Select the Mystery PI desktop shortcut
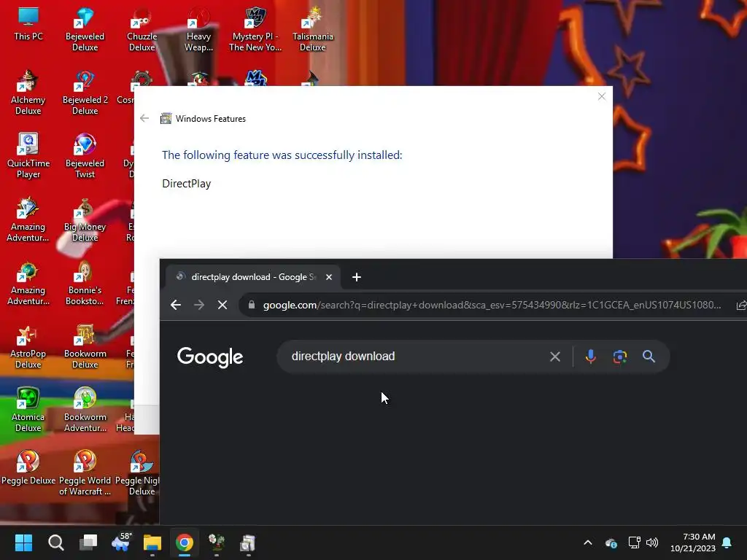Image resolution: width=747 pixels, height=560 pixels. (x=255, y=29)
